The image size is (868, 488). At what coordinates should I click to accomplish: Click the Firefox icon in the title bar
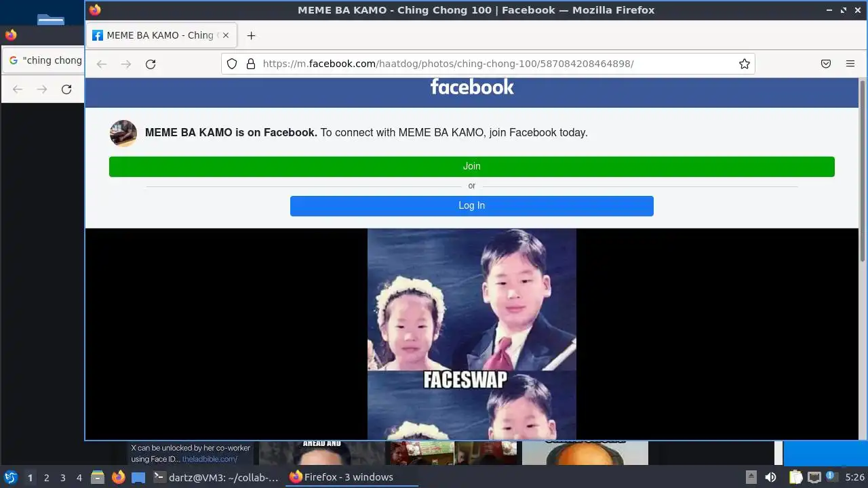[x=95, y=9]
